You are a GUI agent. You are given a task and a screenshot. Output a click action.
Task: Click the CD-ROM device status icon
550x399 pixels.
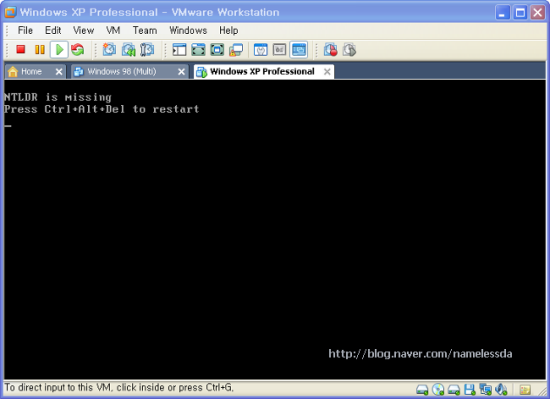tap(438, 389)
